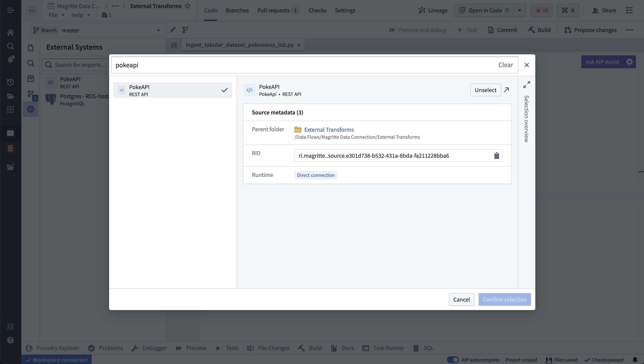Open the Debugger panel in bottom bar
This screenshot has width=644, height=364.
(149, 348)
